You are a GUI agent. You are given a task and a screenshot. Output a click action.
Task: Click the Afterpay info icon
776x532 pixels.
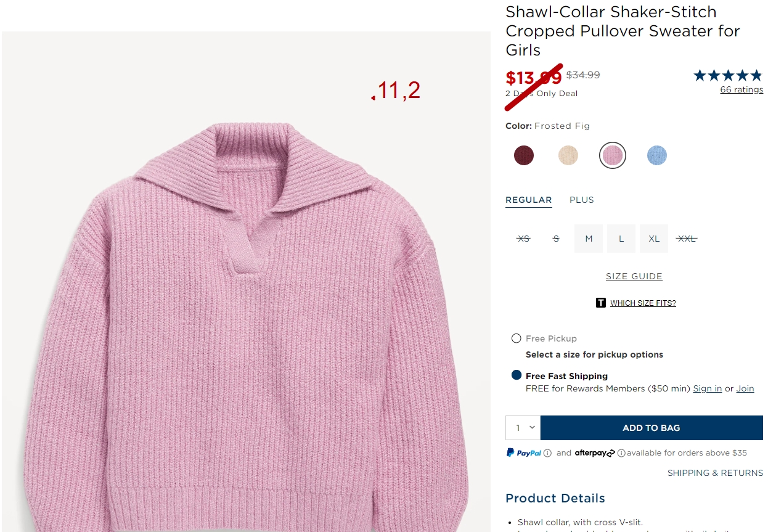[621, 453]
